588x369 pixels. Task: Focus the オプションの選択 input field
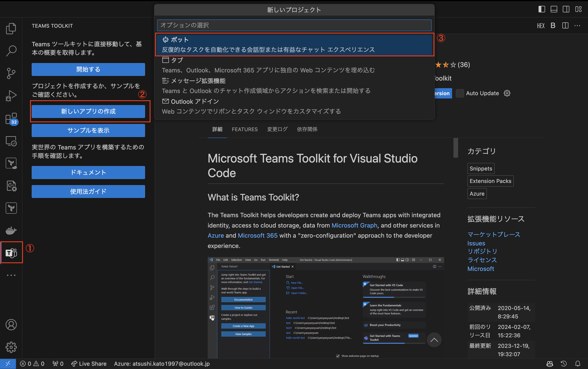click(294, 25)
